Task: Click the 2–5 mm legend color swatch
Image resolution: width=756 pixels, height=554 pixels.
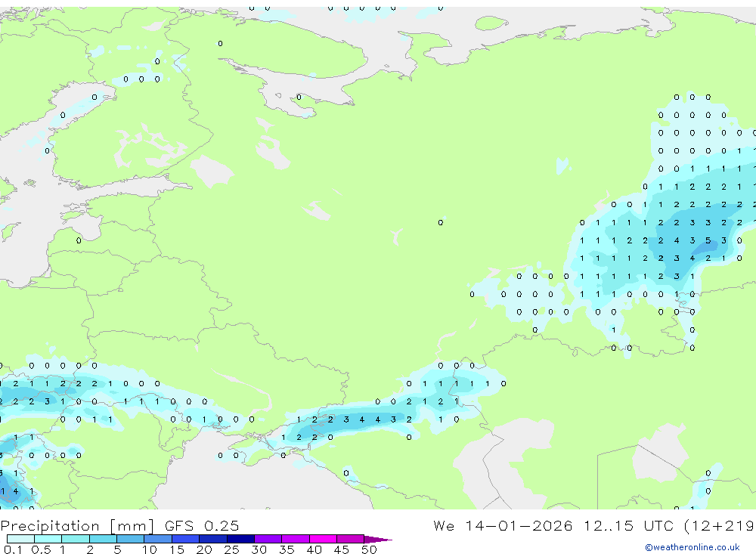Action: pos(103,539)
